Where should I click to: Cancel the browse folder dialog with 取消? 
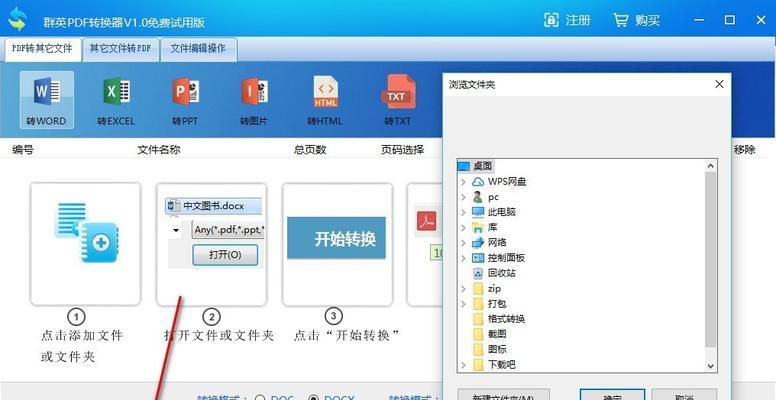point(684,396)
